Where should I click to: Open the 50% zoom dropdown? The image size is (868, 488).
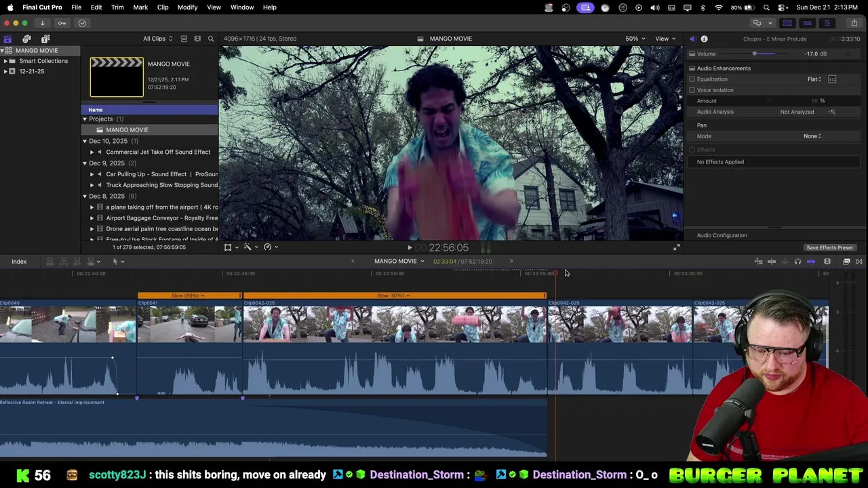(635, 39)
